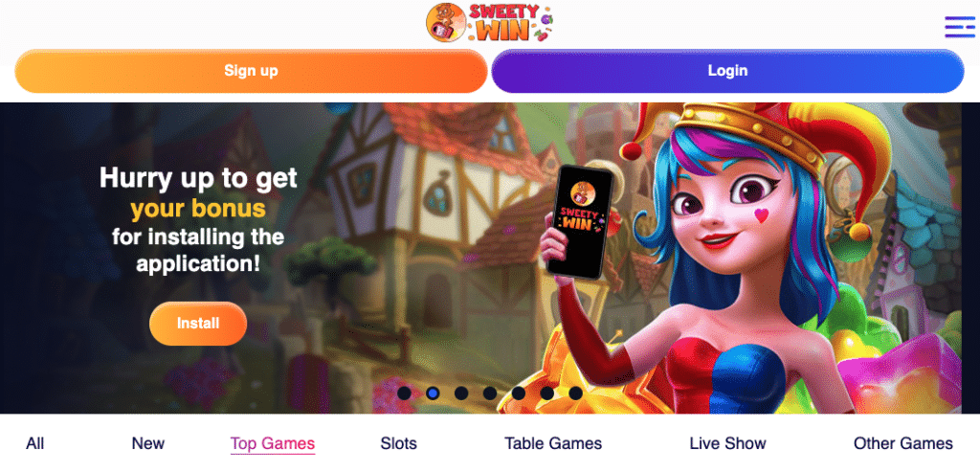Viewport: 980px width, 473px height.
Task: Click the Sign up button
Action: point(251,71)
